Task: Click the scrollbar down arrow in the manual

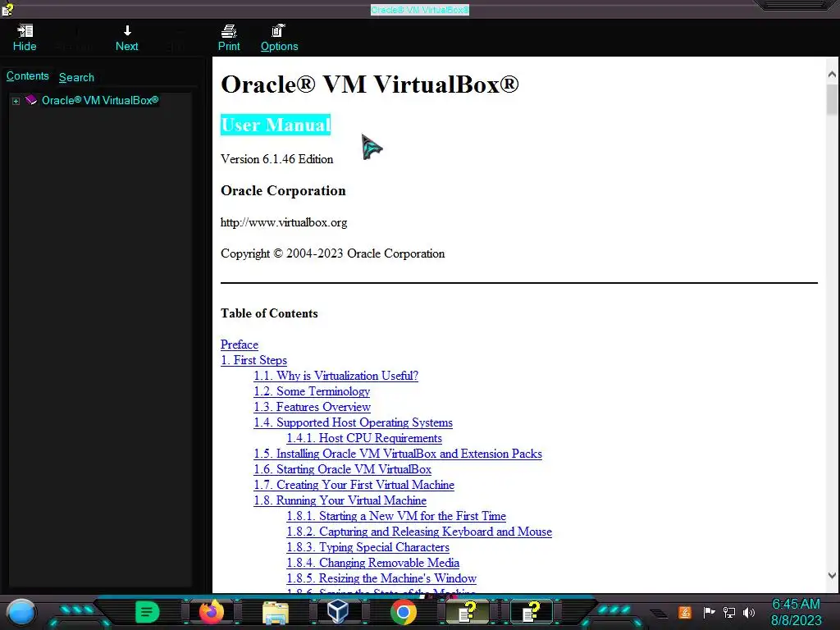Action: coord(832,575)
